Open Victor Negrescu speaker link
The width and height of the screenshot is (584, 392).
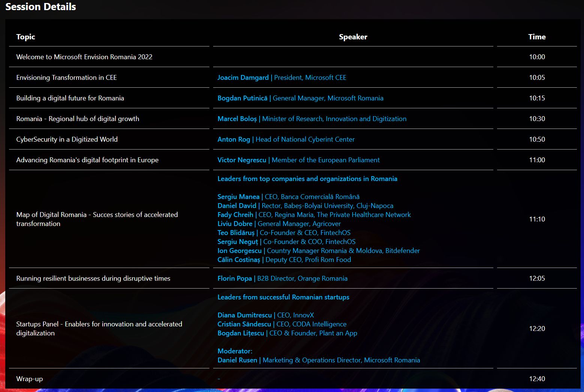(x=299, y=160)
